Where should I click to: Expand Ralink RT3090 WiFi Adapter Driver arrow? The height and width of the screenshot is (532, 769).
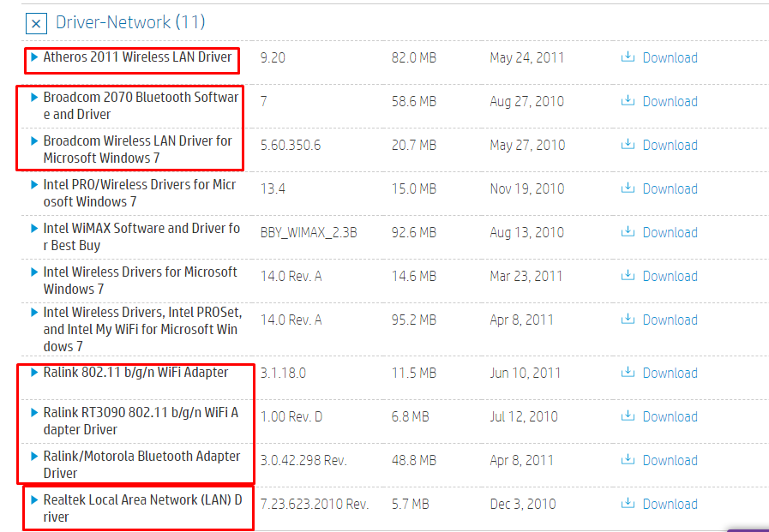coord(34,412)
